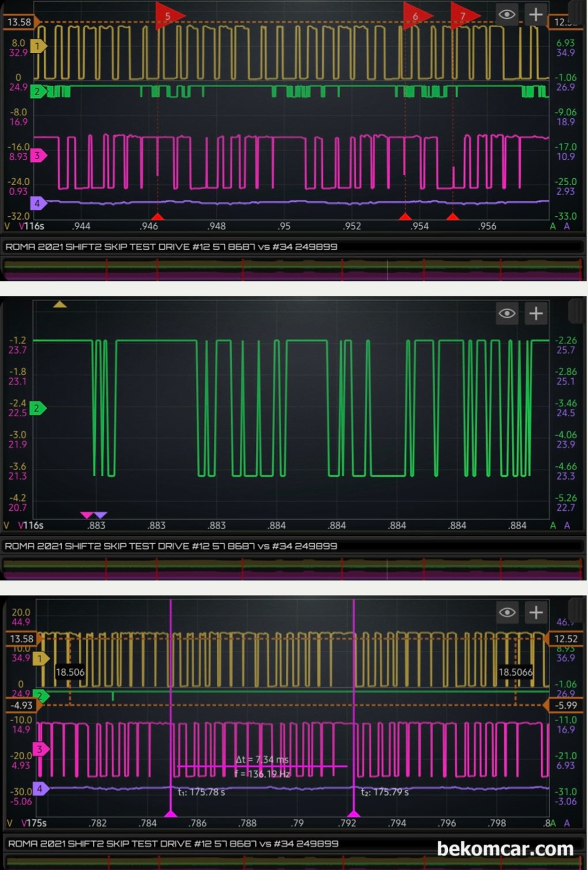The image size is (588, 870).
Task: Click the 13.58 level label in the top panel
Action: click(x=20, y=22)
